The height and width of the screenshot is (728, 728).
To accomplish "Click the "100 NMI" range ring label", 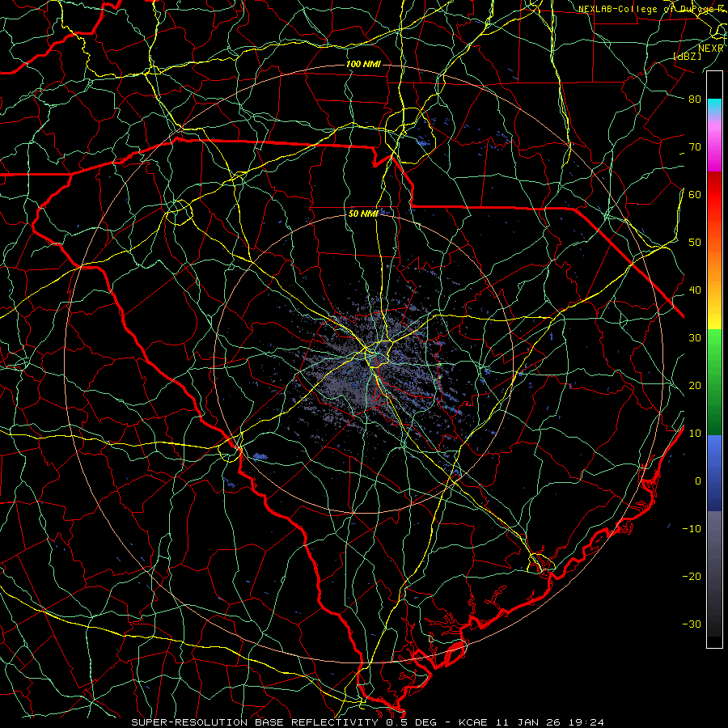I will click(x=363, y=64).
